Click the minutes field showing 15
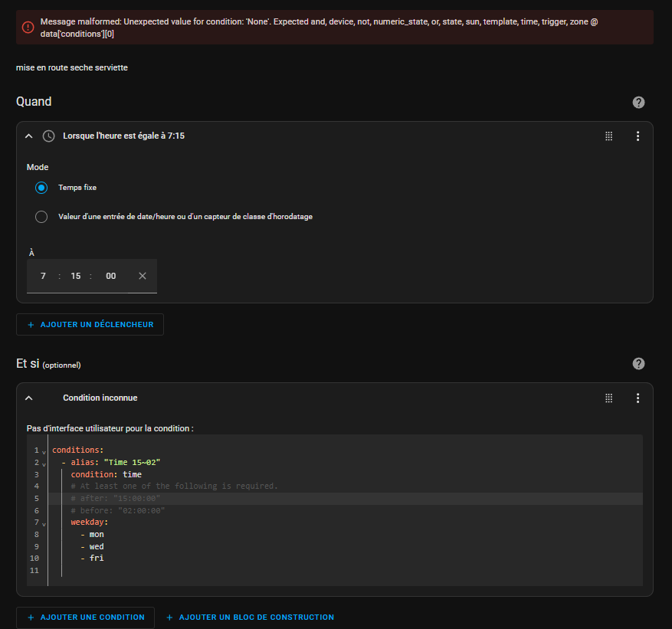Image resolution: width=672 pixels, height=629 pixels. click(x=76, y=276)
